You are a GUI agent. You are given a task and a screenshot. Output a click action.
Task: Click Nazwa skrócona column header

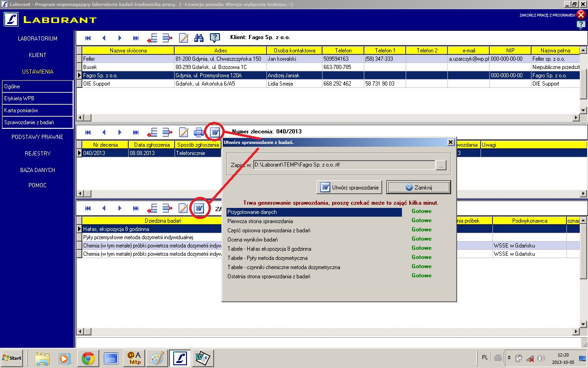coord(128,51)
